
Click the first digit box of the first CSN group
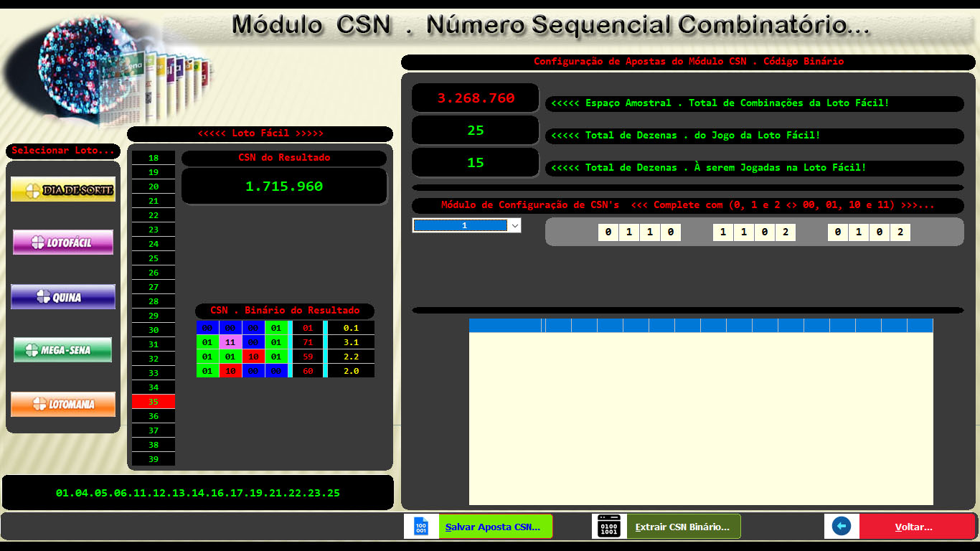608,232
